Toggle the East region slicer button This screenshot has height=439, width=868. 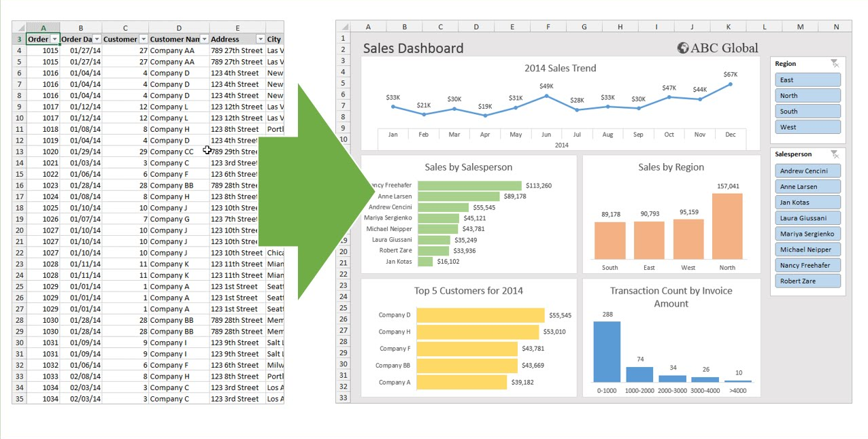pos(807,80)
